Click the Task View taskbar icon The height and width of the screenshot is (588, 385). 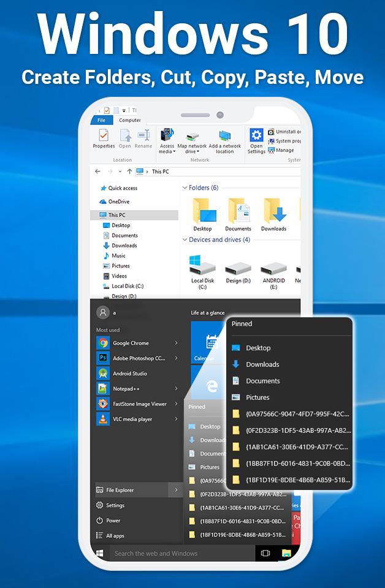click(265, 553)
